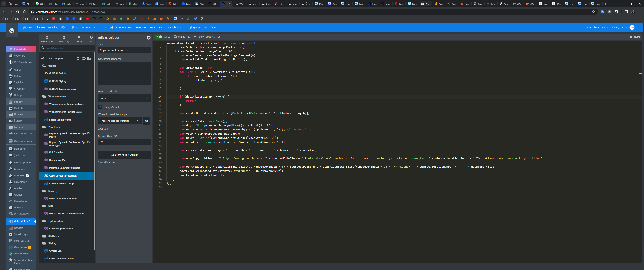Click FORMAT CODE button
This screenshot has height=270, width=644.
206,37
